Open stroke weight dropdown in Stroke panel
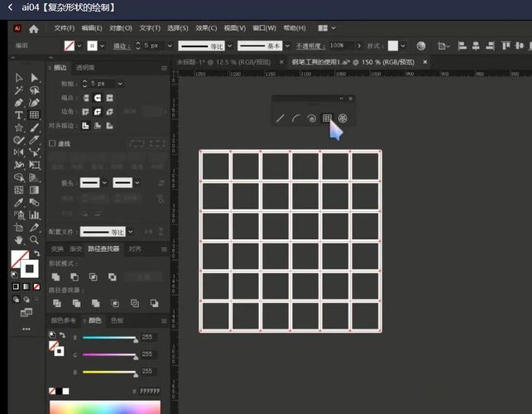 click(121, 84)
